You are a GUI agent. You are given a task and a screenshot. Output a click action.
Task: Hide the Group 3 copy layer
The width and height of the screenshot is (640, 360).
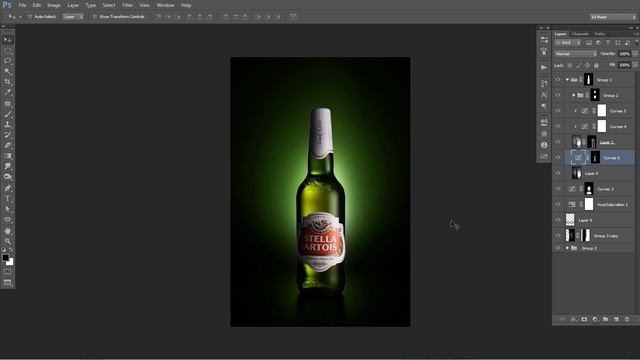[x=558, y=236]
